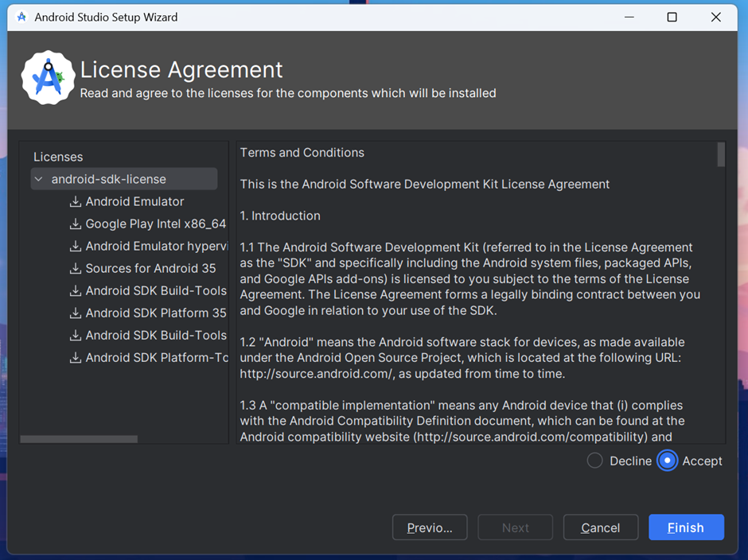Image resolution: width=748 pixels, height=560 pixels.
Task: Click the Android Studio logo in the header
Action: [48, 78]
